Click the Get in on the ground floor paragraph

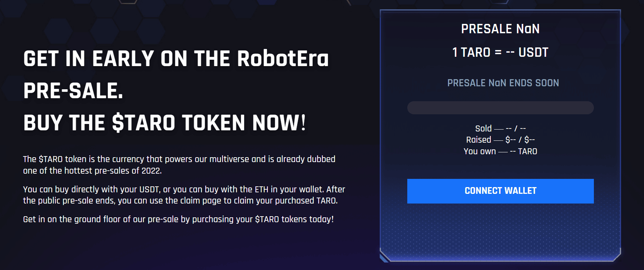point(178,219)
